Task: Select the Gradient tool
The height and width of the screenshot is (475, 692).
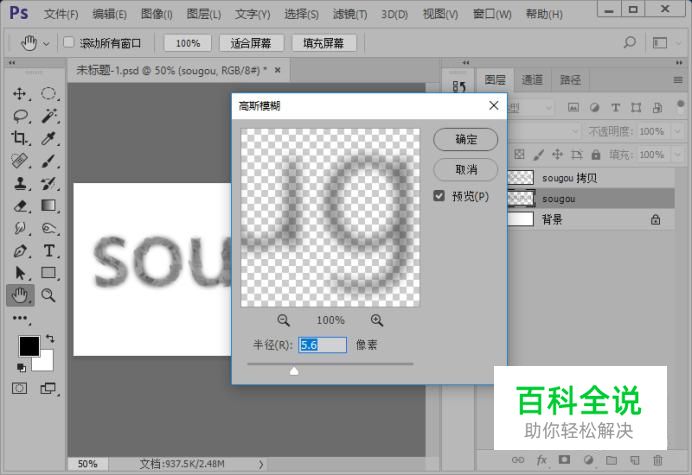Action: [48, 205]
